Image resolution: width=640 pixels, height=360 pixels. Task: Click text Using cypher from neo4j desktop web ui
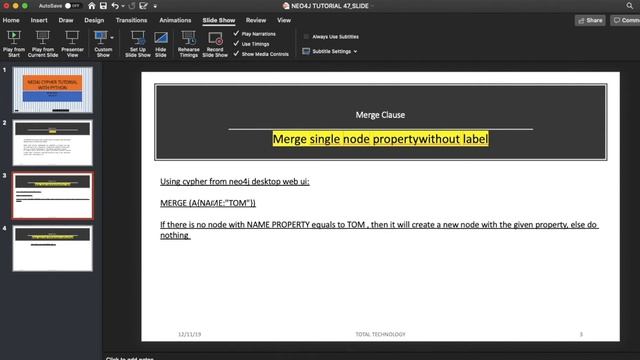[x=235, y=181]
